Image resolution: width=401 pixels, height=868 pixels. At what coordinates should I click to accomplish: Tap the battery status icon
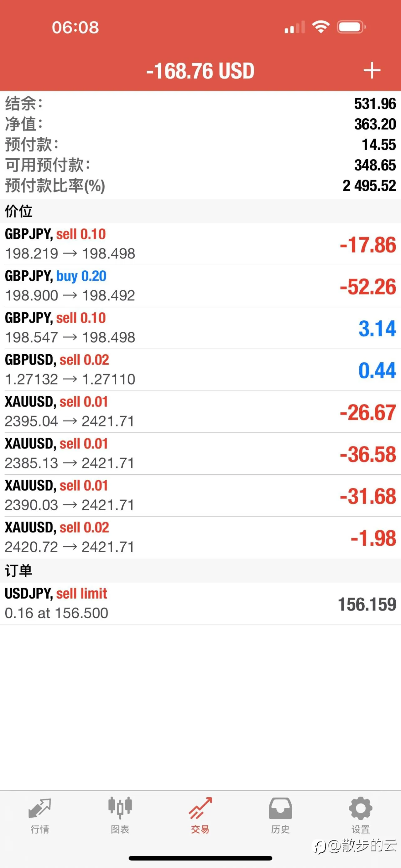coord(352,27)
